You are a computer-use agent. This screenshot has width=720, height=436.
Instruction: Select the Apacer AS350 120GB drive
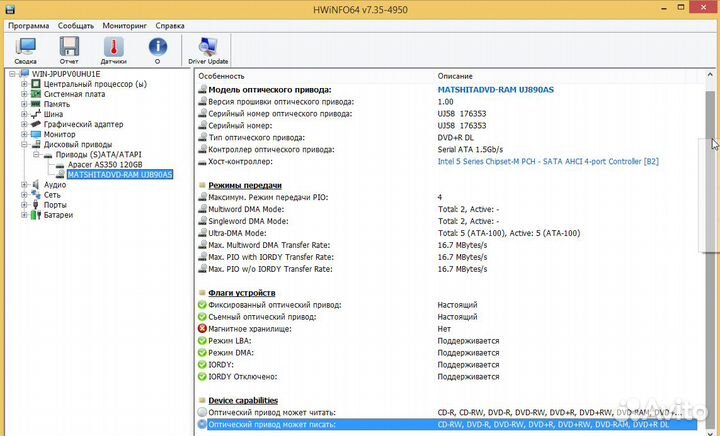tap(105, 164)
